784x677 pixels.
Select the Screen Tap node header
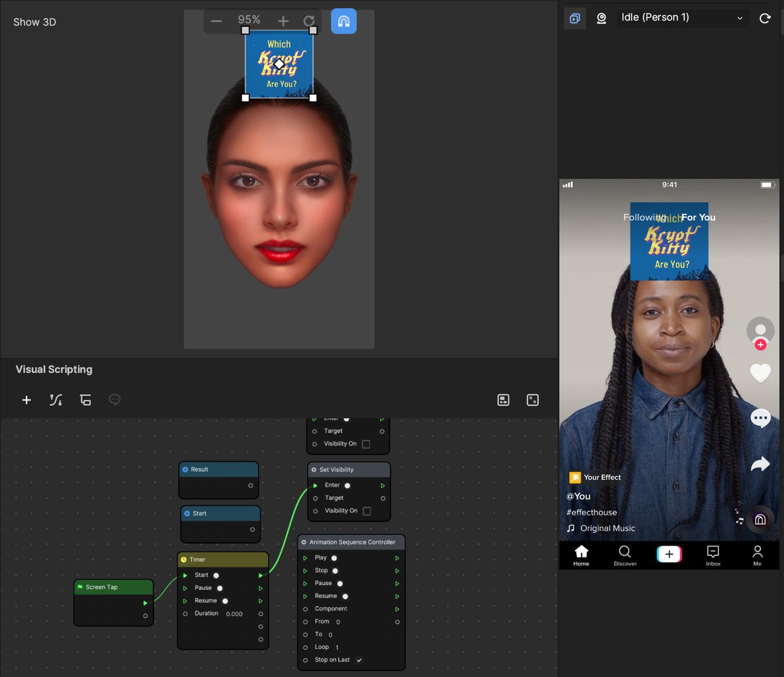114,587
